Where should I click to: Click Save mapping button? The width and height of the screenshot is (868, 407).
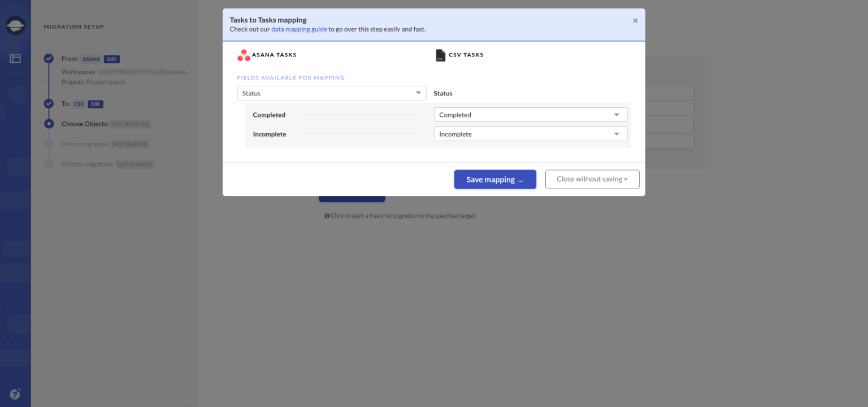(495, 180)
